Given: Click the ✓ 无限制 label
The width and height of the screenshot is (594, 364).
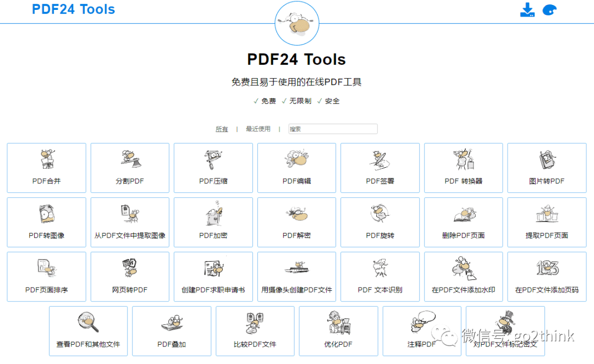Looking at the screenshot, I should click(x=296, y=101).
